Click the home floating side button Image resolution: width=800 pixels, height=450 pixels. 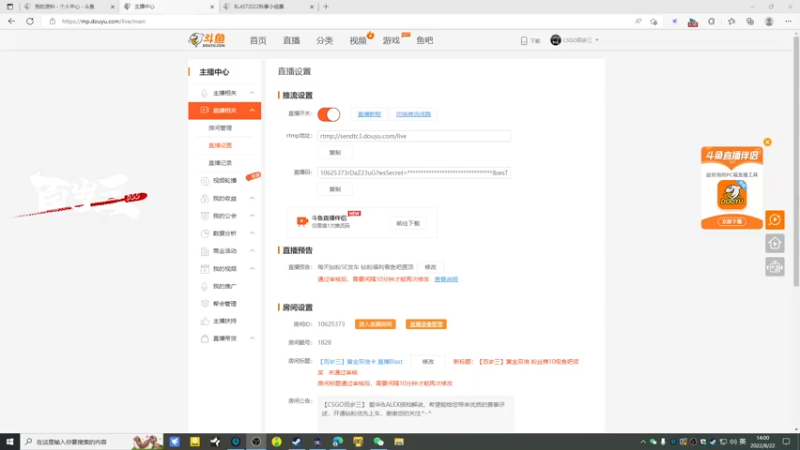point(774,243)
